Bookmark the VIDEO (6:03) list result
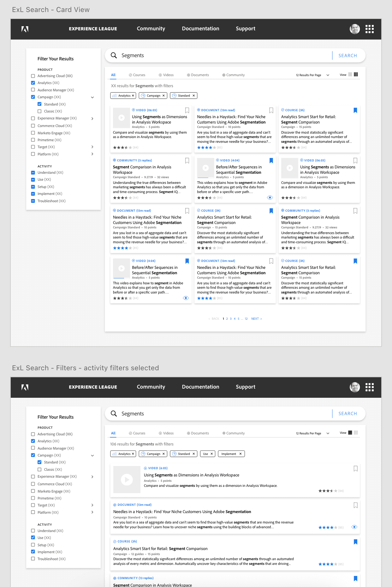Screen dimensions: 392x587 tap(356, 469)
